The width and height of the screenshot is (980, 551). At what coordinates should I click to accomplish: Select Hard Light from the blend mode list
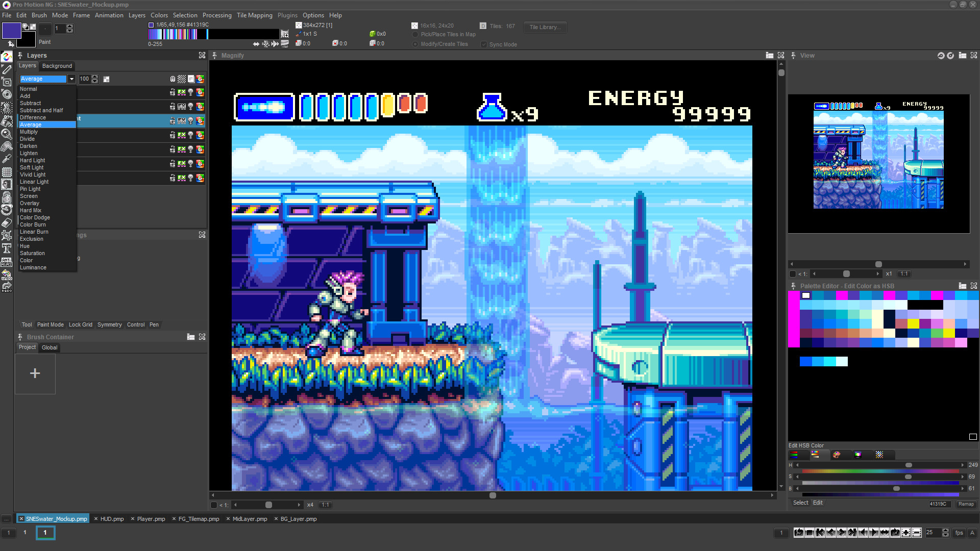pos(32,160)
